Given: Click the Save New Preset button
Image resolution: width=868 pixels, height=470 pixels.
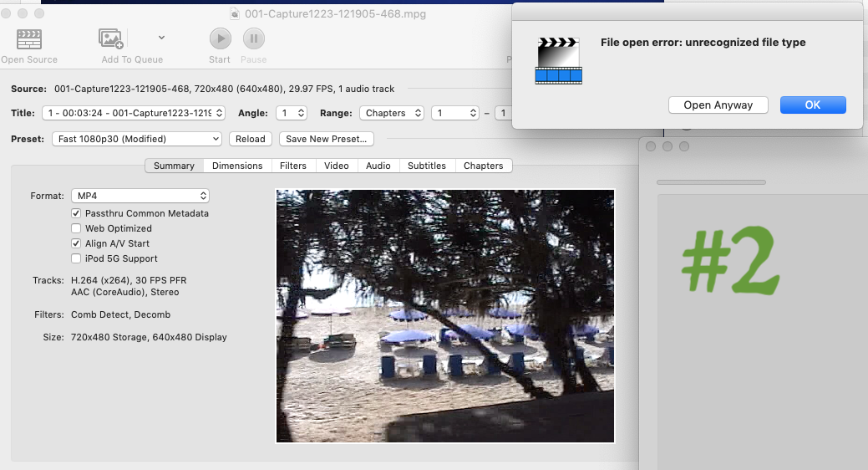Looking at the screenshot, I should coord(327,139).
